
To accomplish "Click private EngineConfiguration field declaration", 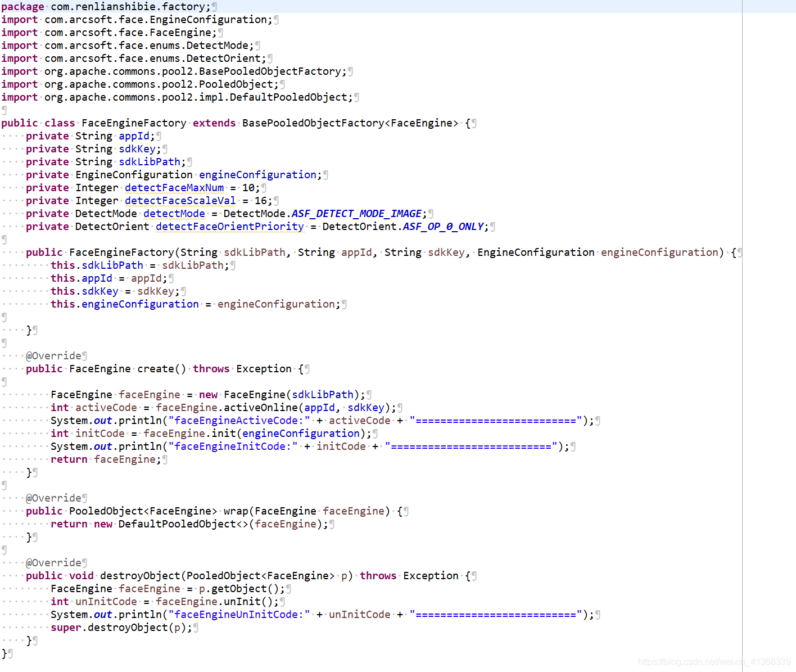I will pos(174,175).
